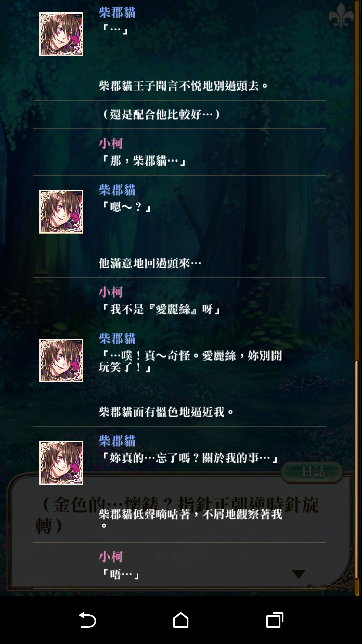Screen dimensions: 362x644
Task: Click the 日誌 log button
Action: coord(312,472)
